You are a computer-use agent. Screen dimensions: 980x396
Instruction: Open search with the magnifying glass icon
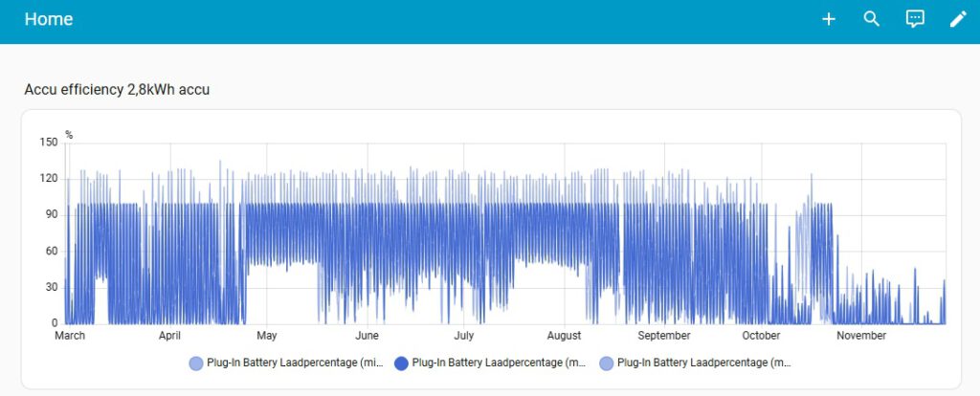(x=871, y=19)
